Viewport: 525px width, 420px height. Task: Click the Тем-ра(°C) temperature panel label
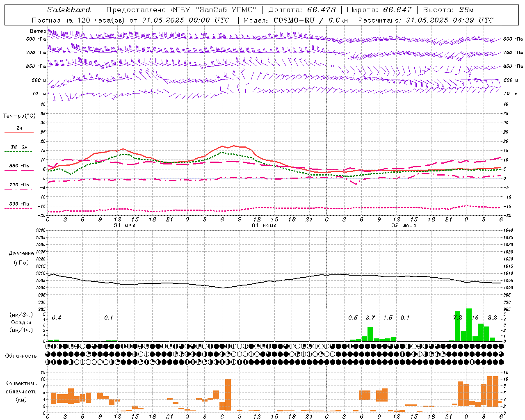point(19,116)
